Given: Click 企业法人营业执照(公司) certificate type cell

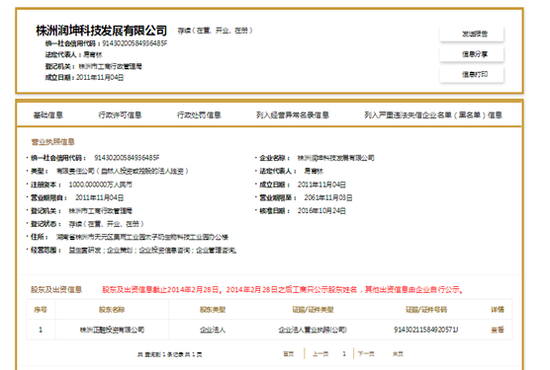Looking at the screenshot, I should click(313, 330).
